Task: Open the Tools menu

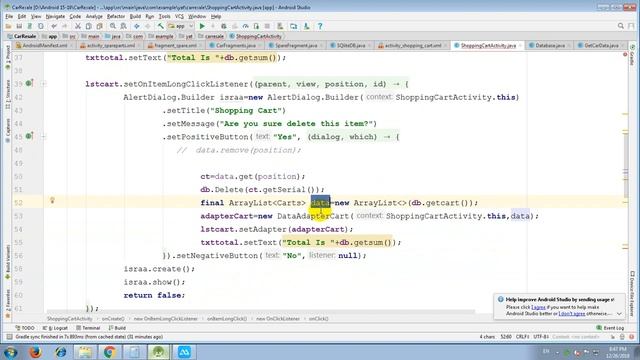Action: [x=164, y=16]
